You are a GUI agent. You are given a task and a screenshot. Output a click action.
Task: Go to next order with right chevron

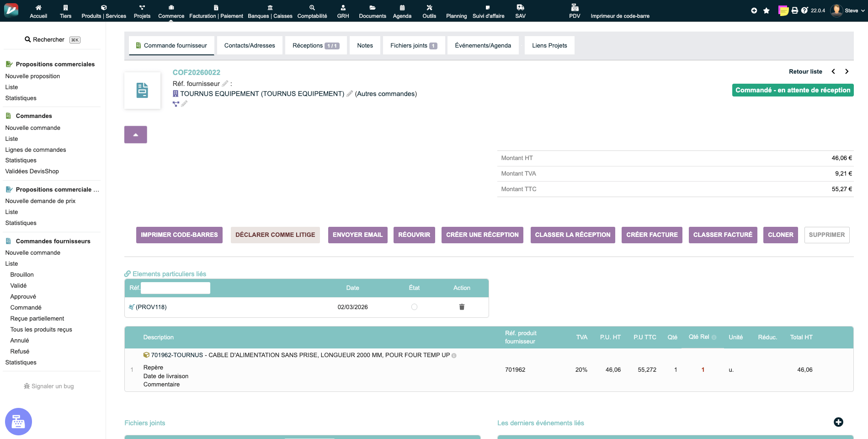click(847, 71)
